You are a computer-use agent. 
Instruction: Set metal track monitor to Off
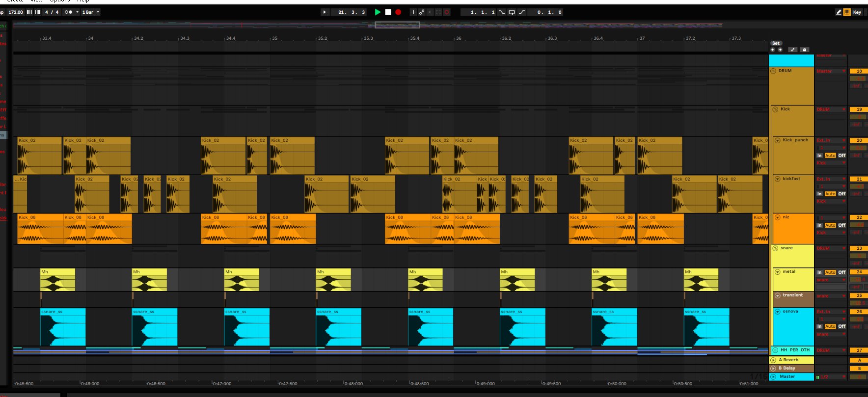tap(842, 272)
